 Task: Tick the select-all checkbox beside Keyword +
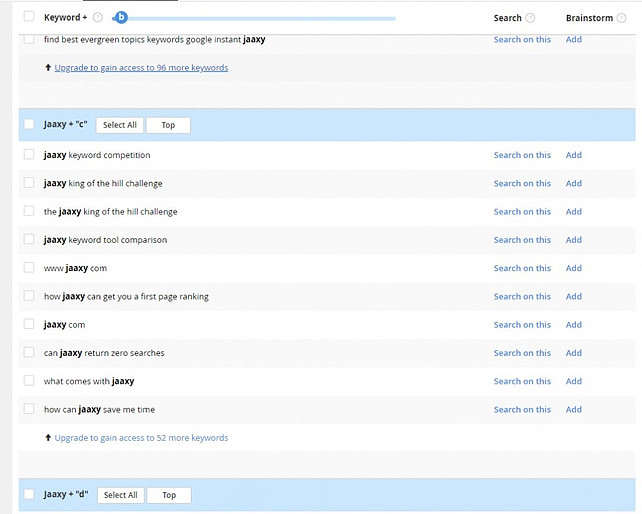(29, 16)
